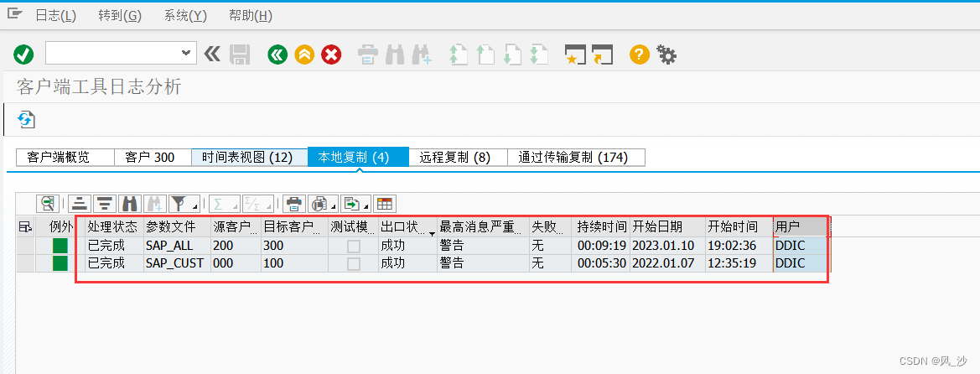Screen dimensions: 980x374
Task: Toggle 测试模 checkbox in SAP_ALL row
Action: [354, 246]
